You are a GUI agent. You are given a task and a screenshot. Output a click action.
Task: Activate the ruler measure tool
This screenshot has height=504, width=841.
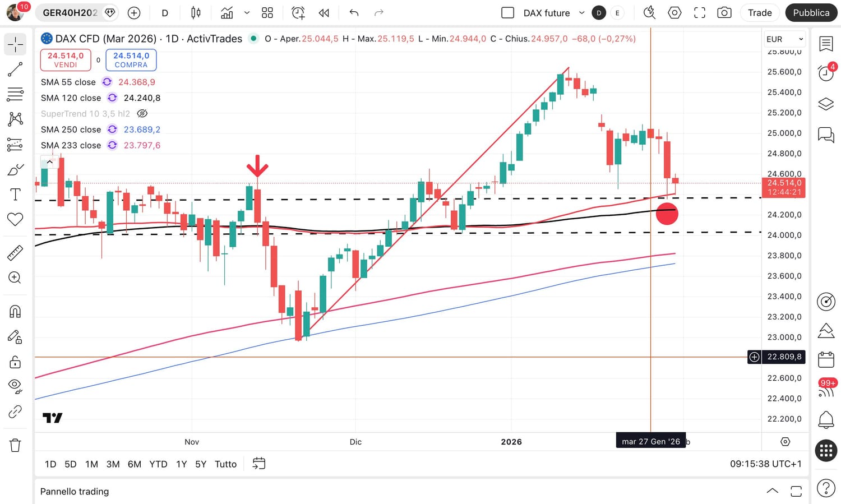15,253
